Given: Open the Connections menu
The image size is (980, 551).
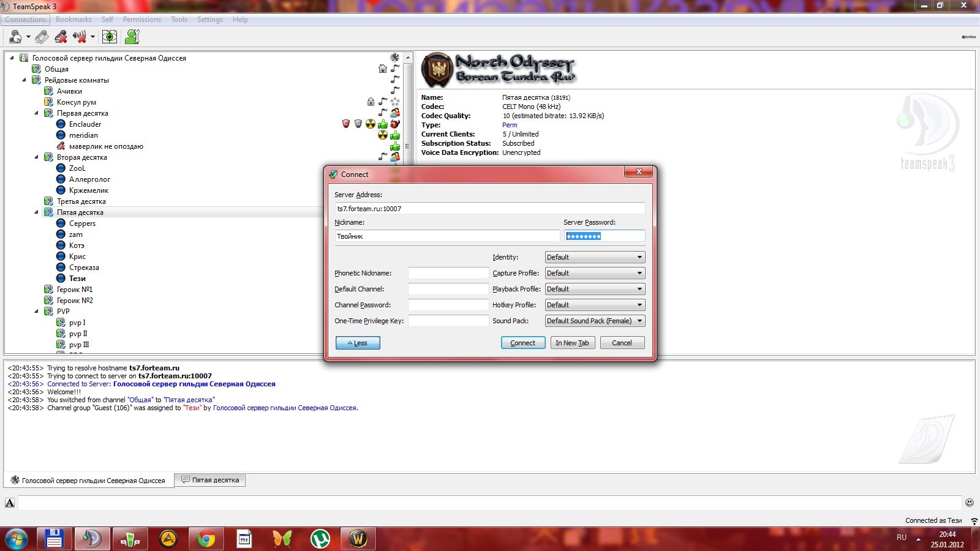Looking at the screenshot, I should pos(26,20).
